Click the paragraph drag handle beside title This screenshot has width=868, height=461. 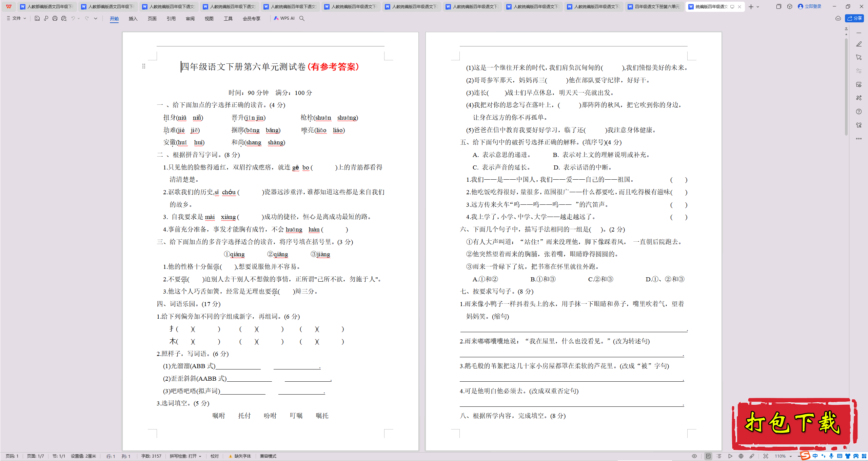[x=144, y=66]
